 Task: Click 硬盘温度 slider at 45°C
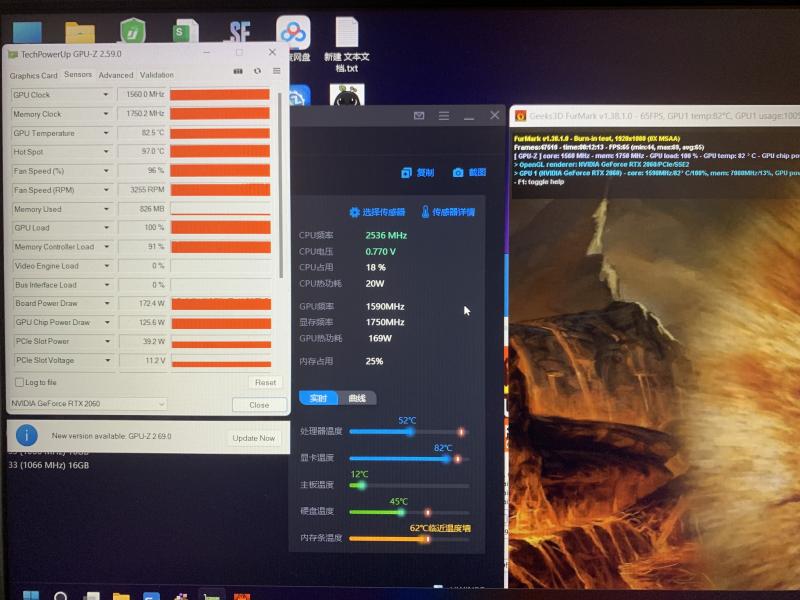(402, 512)
